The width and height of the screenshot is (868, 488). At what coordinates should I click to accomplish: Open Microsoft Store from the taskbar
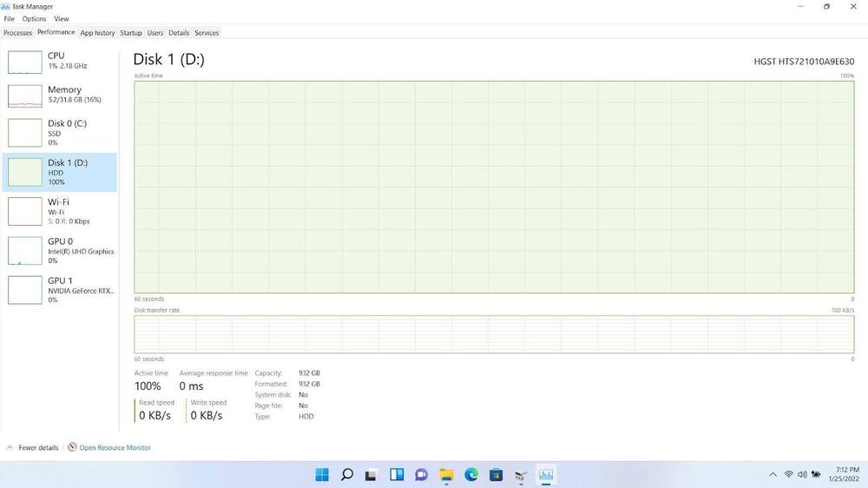tap(496, 475)
